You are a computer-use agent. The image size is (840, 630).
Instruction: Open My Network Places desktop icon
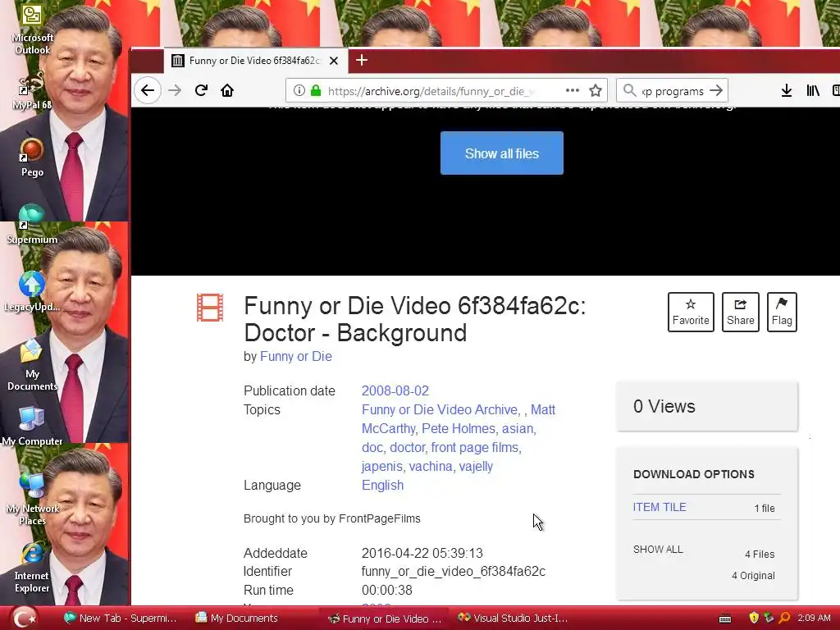32,500
